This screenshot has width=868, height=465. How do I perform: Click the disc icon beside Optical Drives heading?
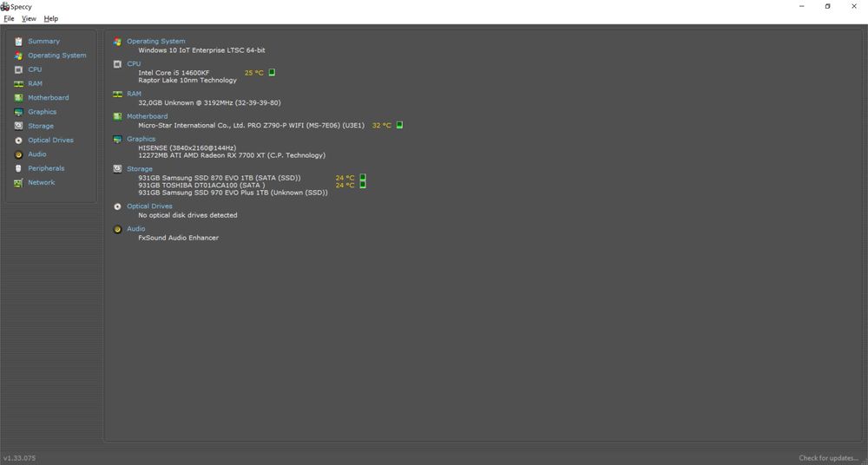click(x=117, y=206)
